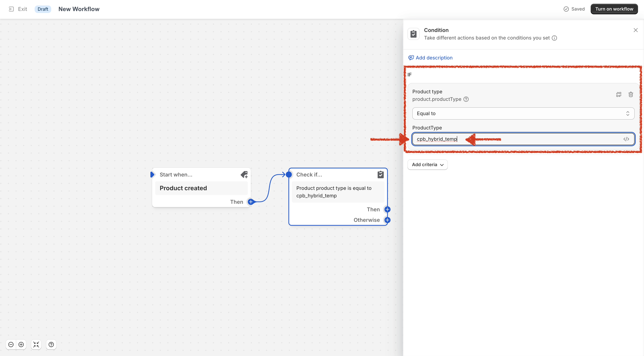644x356 pixels.
Task: Click the Exit text label
Action: tap(22, 9)
